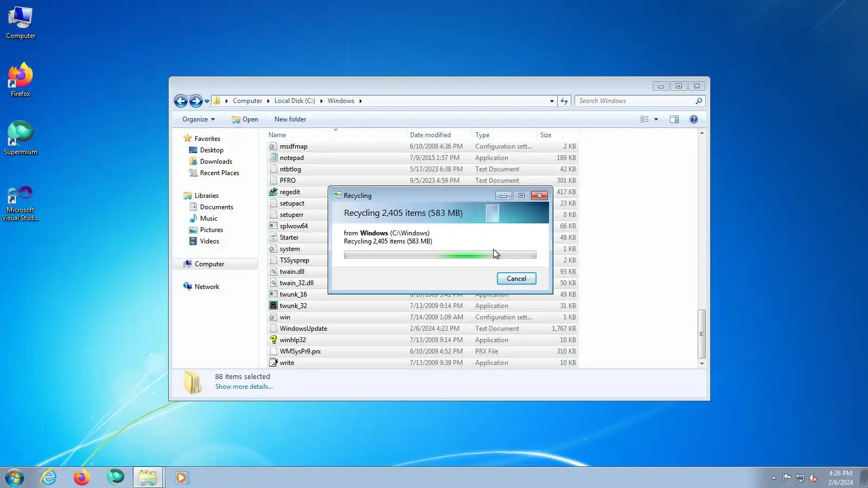This screenshot has width=868, height=488.
Task: Click the scrollbar down arrow
Action: 702,363
